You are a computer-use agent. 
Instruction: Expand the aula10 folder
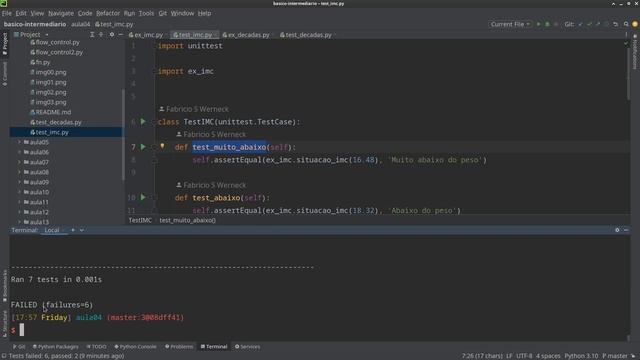(19, 192)
